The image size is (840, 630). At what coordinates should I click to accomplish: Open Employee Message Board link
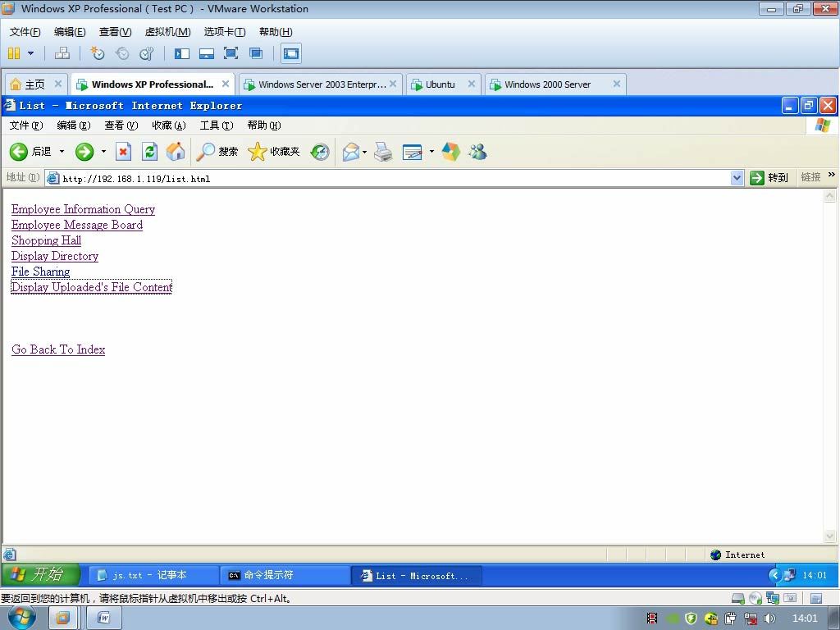pyautogui.click(x=77, y=225)
